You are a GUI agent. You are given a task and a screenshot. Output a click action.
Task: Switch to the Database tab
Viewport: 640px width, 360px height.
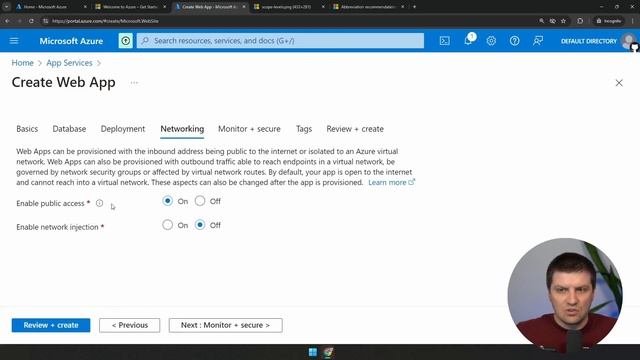click(x=69, y=129)
